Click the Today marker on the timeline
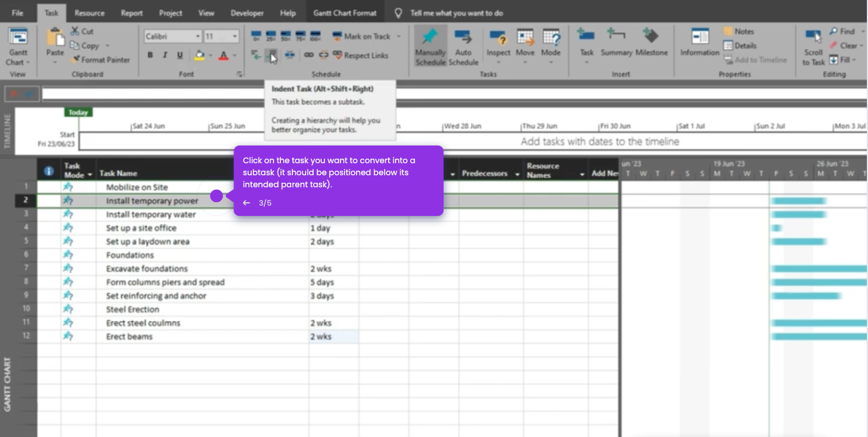 point(78,112)
